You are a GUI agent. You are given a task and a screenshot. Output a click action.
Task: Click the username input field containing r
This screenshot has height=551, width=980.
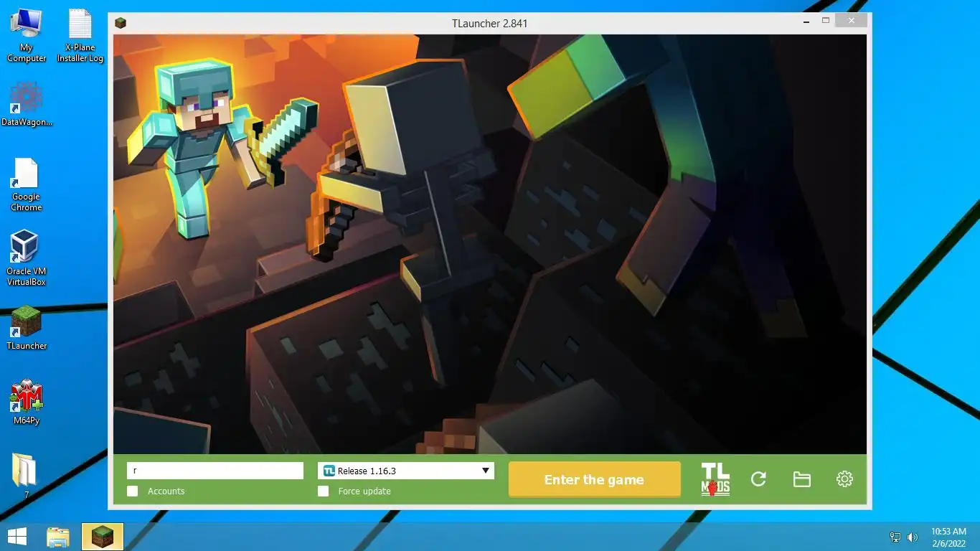point(215,471)
